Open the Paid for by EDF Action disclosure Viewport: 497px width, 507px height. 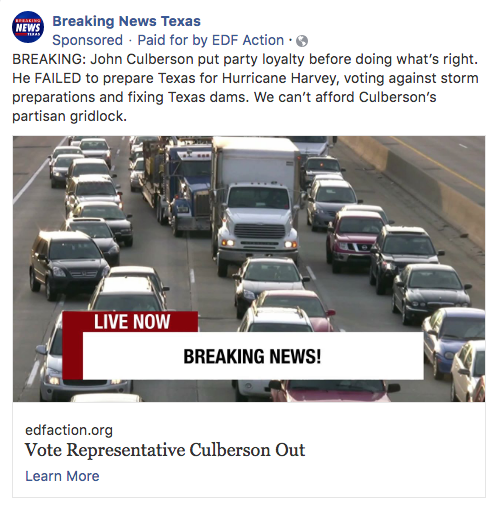[211, 40]
